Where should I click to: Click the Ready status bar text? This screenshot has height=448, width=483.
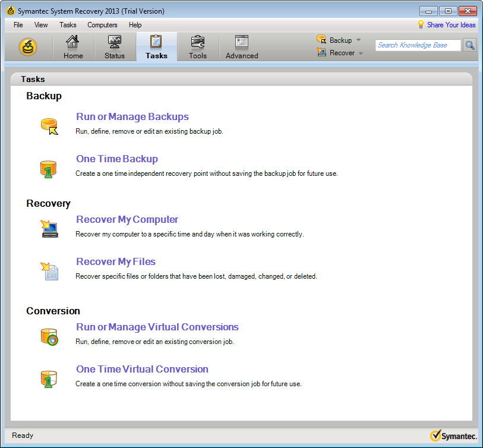coord(23,436)
